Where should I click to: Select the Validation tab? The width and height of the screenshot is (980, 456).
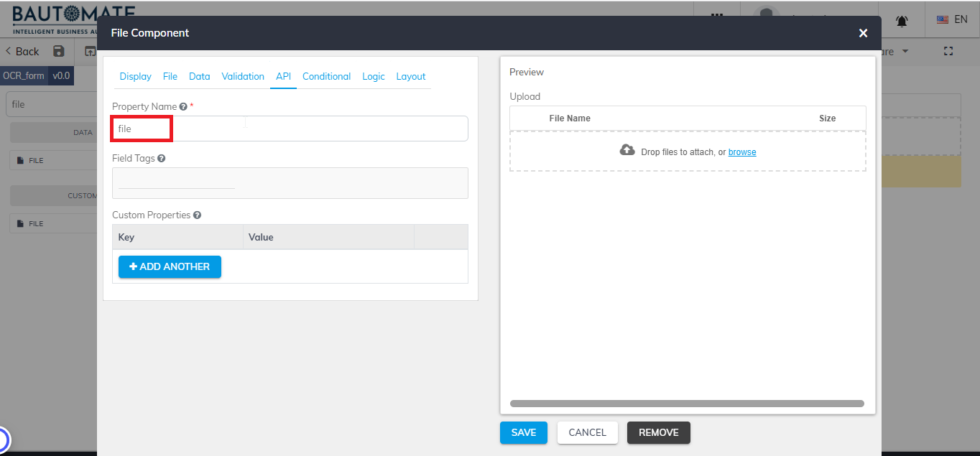coord(243,76)
